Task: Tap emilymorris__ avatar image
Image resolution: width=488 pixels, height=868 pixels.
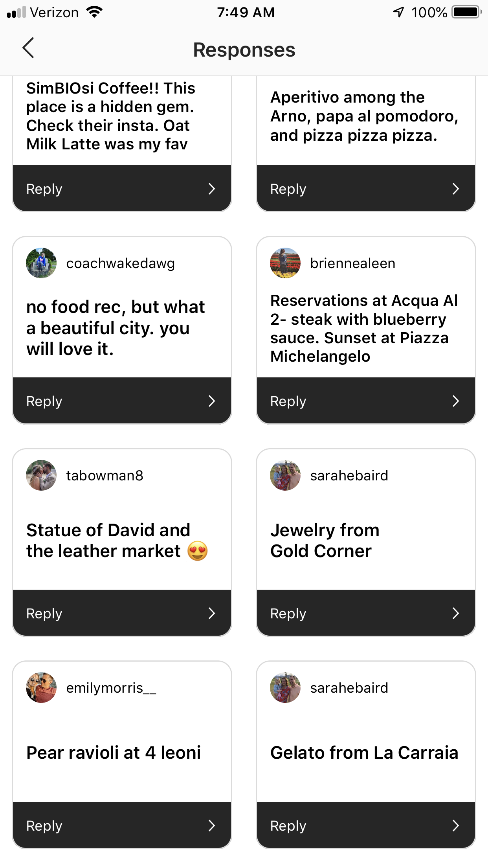Action: point(41,688)
